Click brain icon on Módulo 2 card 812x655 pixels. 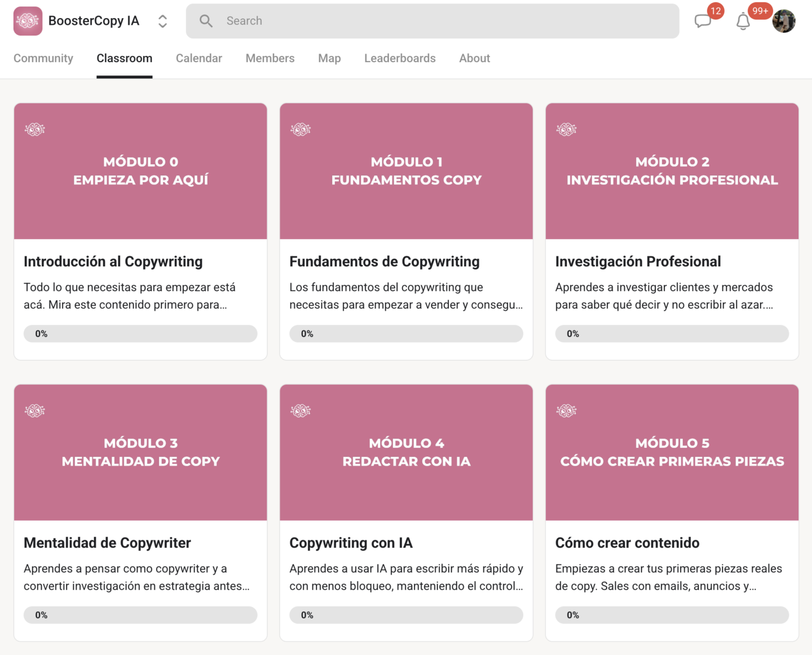coord(566,130)
